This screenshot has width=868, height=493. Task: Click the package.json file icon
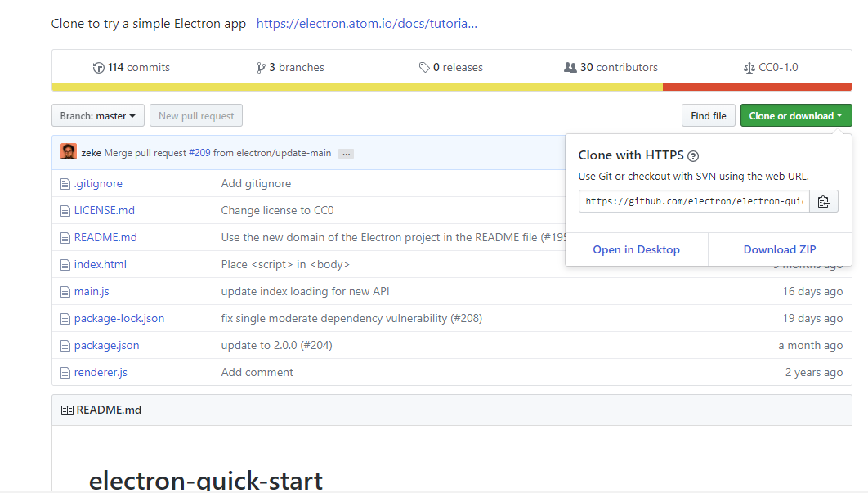(65, 346)
